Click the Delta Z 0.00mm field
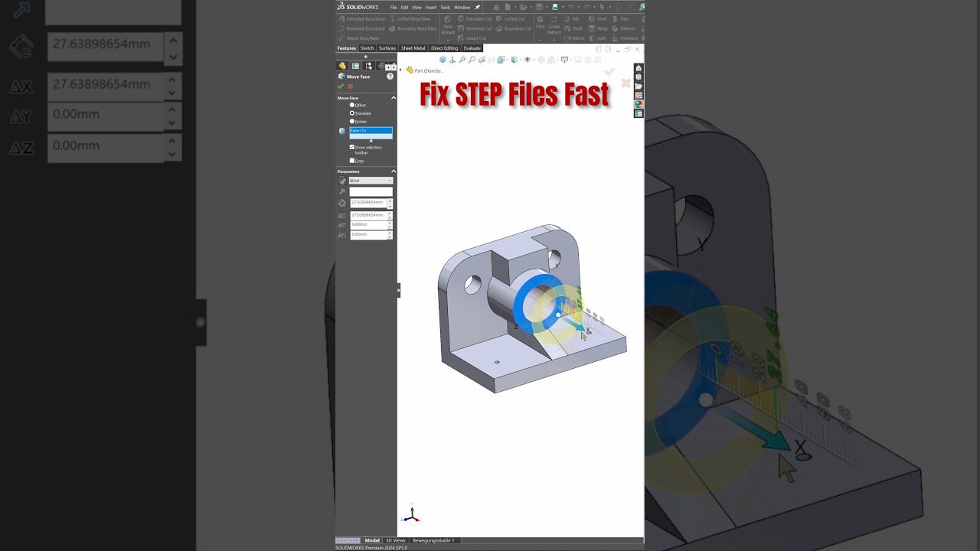Viewport: 980px width, 551px height. pos(368,234)
